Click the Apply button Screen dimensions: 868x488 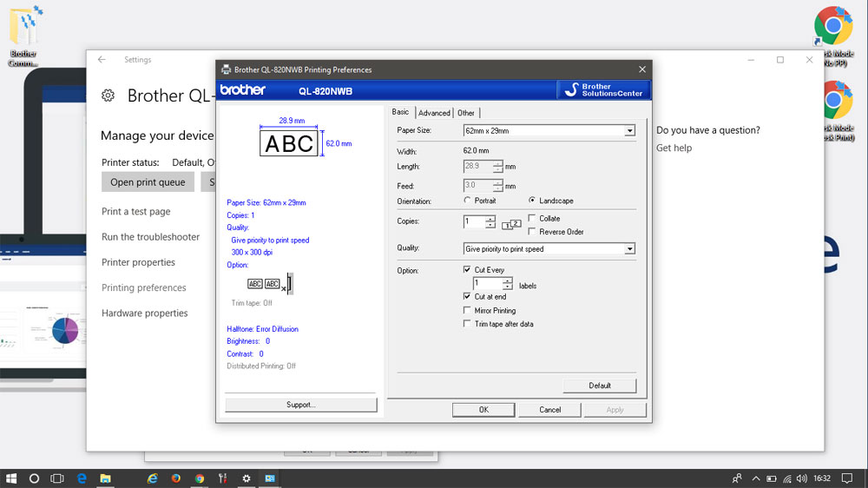click(x=615, y=410)
